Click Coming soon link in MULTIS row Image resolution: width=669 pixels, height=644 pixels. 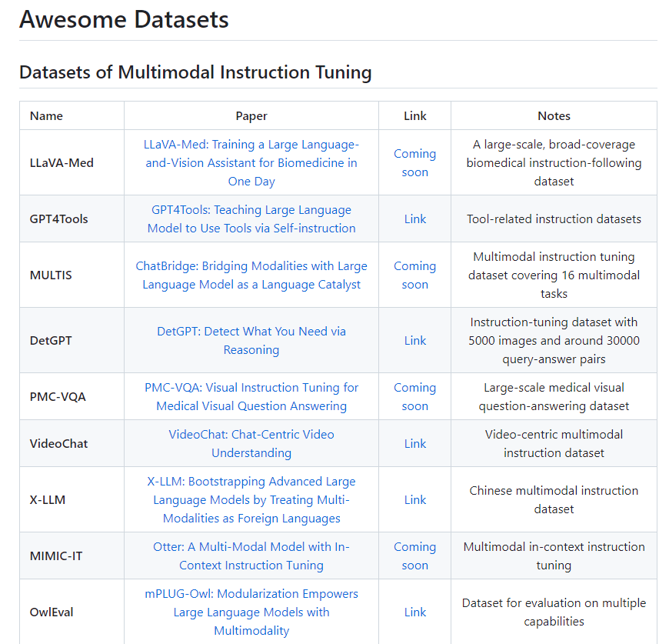pyautogui.click(x=414, y=275)
